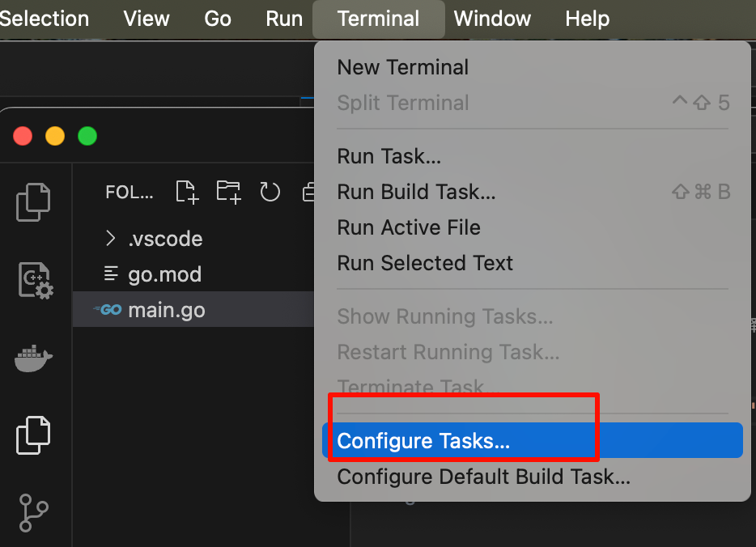This screenshot has height=547, width=756.
Task: Click the New Folder icon in explorer header
Action: (228, 192)
